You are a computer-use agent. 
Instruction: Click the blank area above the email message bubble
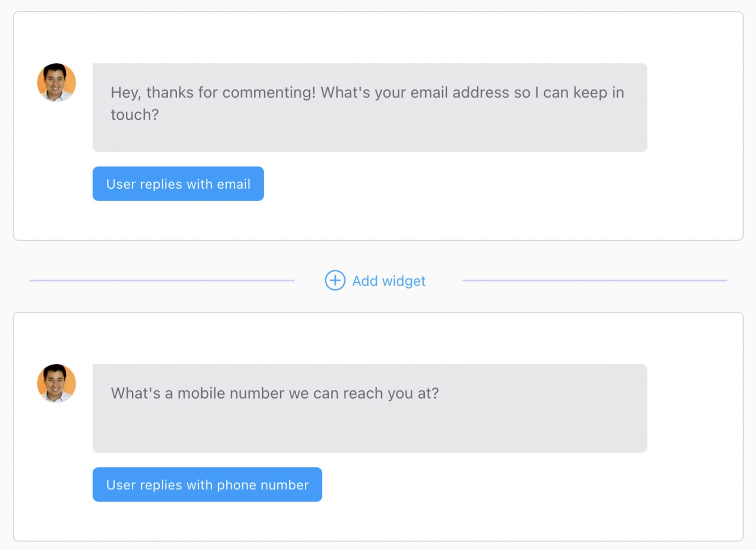tap(369, 38)
